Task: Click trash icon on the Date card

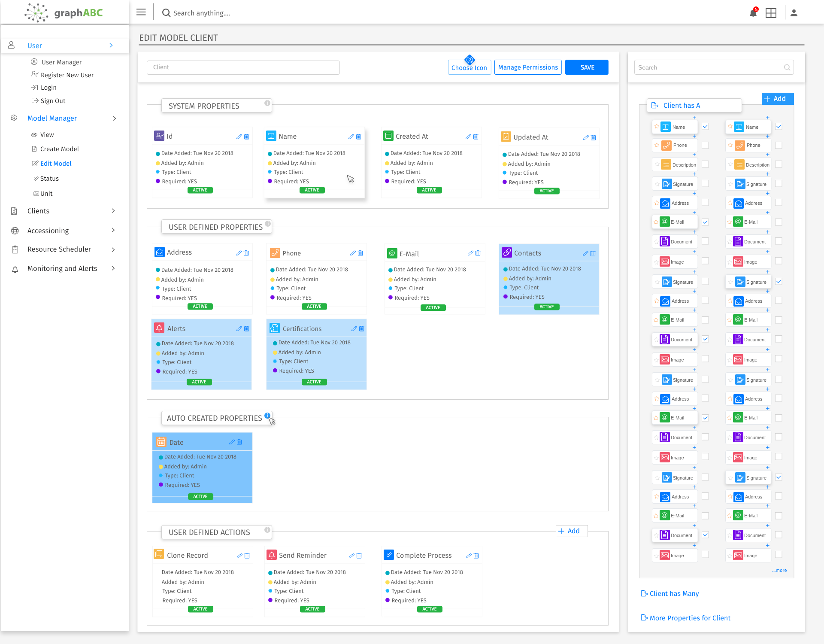Action: coord(239,442)
